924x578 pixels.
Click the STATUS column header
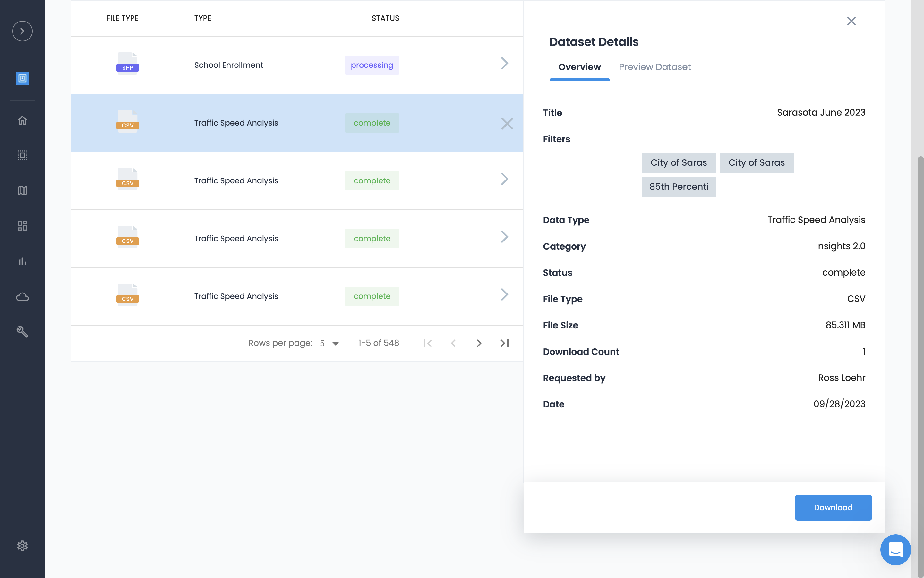pyautogui.click(x=385, y=18)
